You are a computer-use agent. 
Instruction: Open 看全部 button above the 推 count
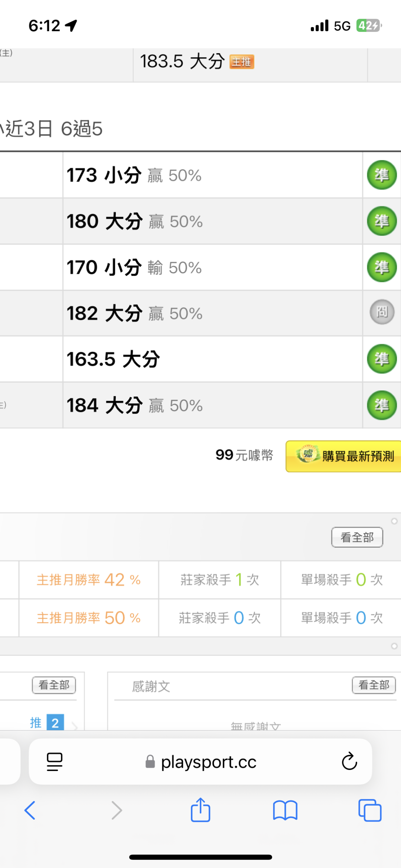[54, 685]
